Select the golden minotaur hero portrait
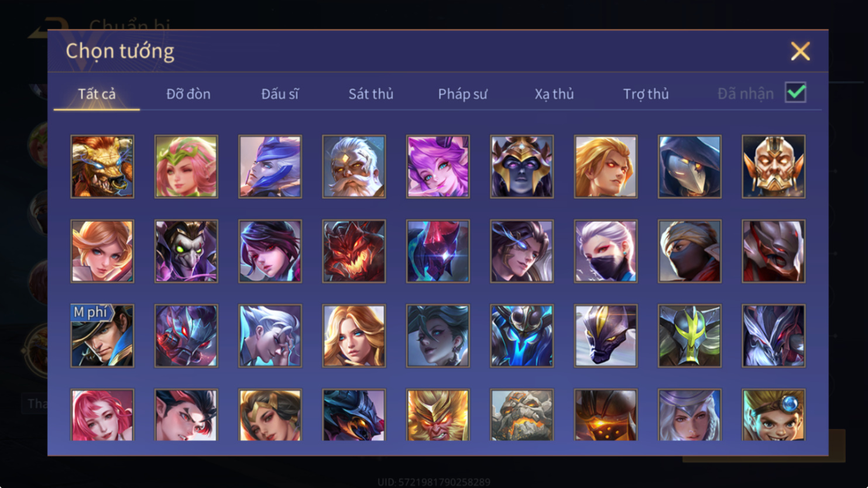 (102, 167)
